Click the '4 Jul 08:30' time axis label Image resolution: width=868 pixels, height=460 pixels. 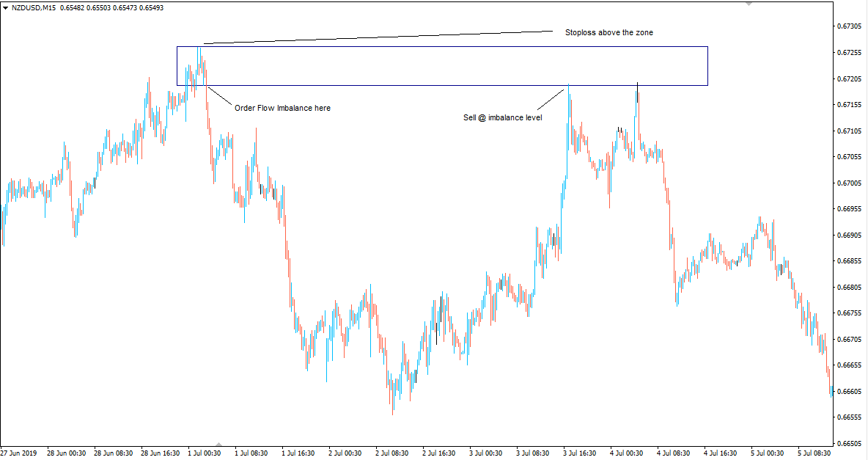674,453
